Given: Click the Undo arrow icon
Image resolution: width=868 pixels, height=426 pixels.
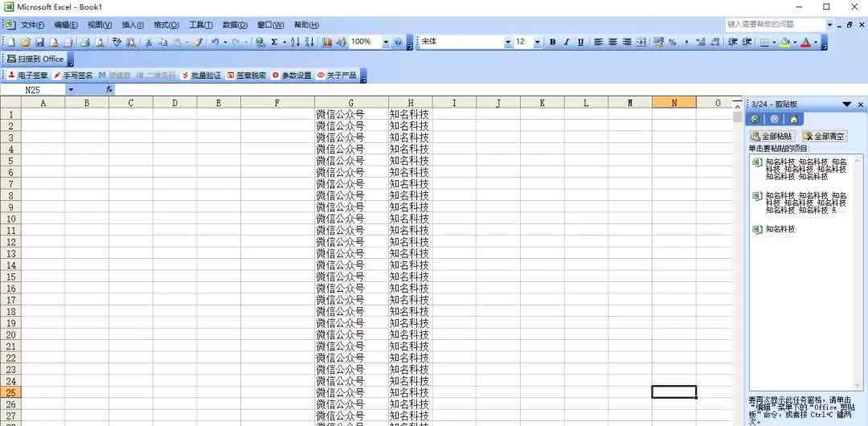Looking at the screenshot, I should (x=215, y=42).
